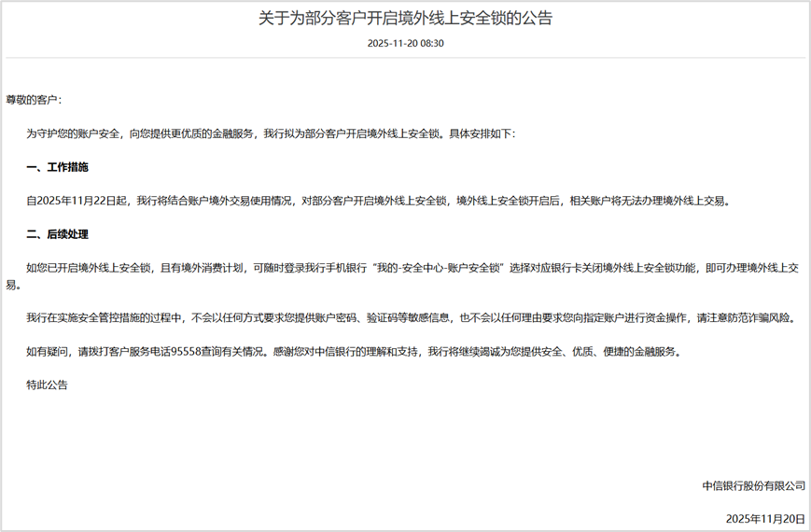Select the heading 一、工作措施

(57, 167)
